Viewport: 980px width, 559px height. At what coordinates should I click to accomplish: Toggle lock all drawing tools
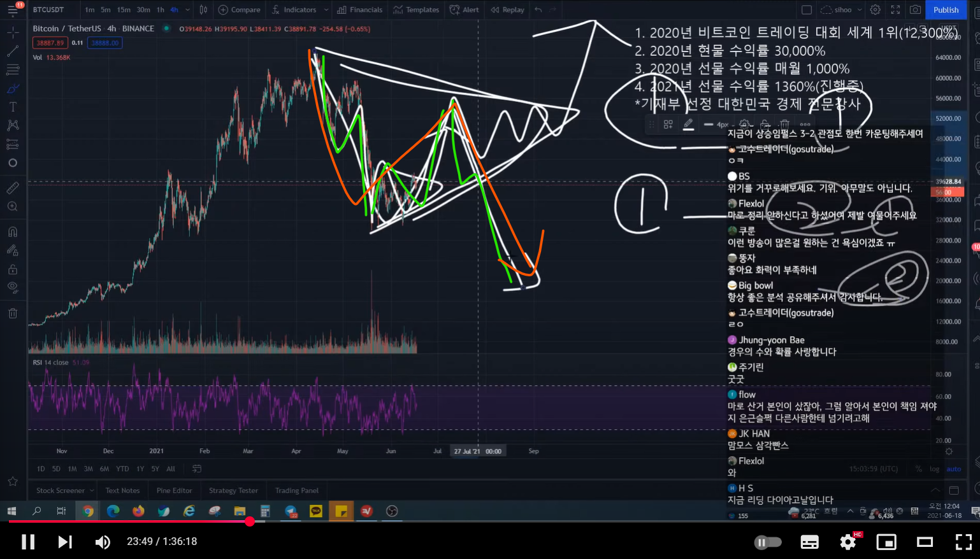[12, 269]
